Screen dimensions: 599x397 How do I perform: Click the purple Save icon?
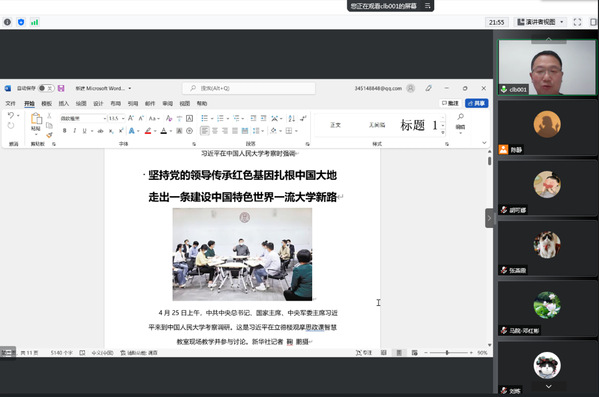click(61, 88)
